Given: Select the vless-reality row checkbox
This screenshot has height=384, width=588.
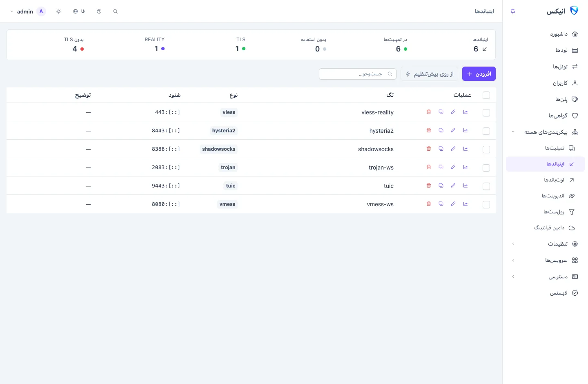Looking at the screenshot, I should (486, 113).
